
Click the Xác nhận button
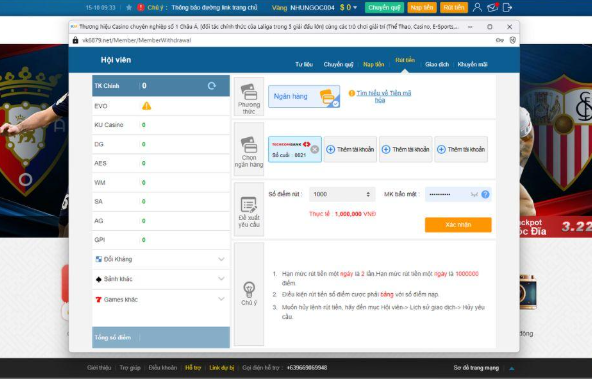pyautogui.click(x=458, y=225)
